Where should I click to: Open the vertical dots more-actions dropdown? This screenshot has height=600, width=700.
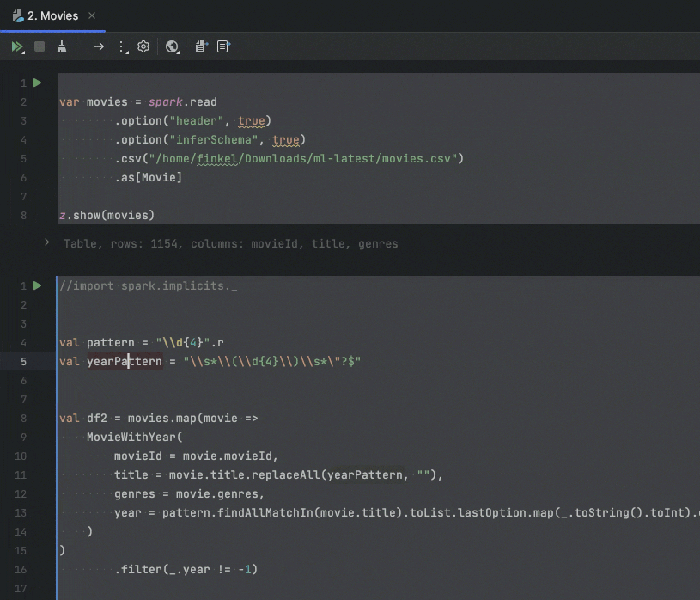coord(121,46)
